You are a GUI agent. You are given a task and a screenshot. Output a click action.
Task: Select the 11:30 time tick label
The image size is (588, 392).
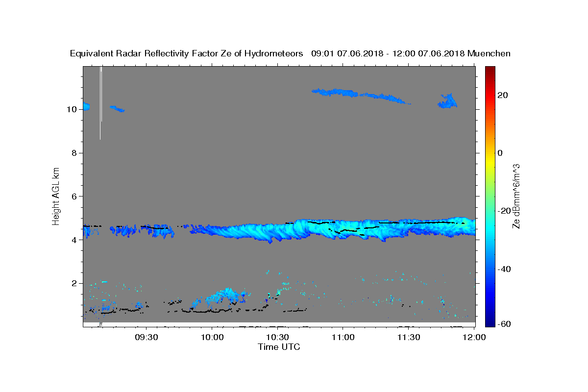[x=409, y=338]
